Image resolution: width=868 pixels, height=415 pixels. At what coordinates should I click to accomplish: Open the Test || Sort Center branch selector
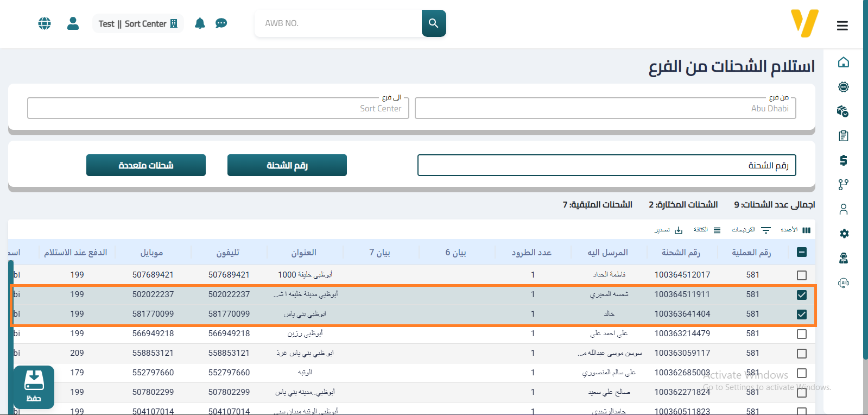point(138,23)
